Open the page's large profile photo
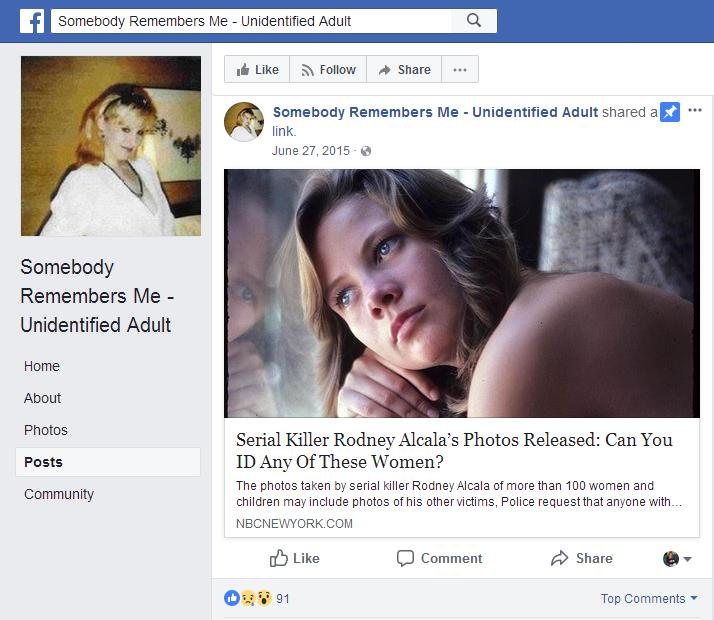Viewport: 714px width, 620px height. point(111,146)
